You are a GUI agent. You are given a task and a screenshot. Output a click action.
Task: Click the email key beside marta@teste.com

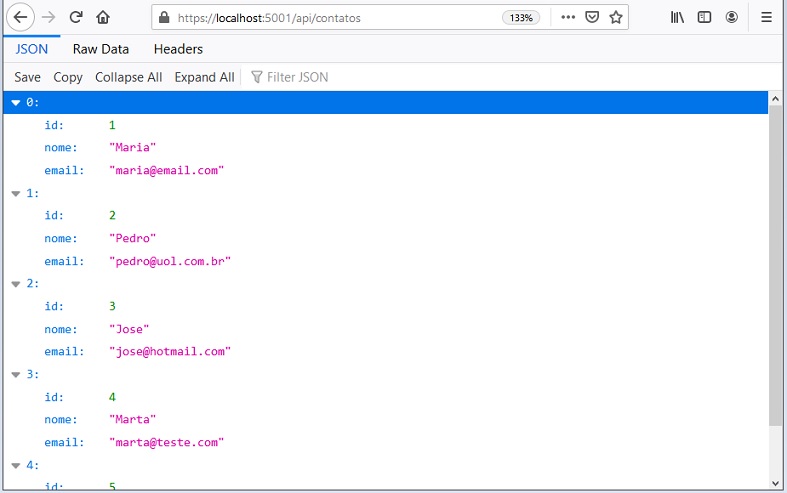[64, 442]
